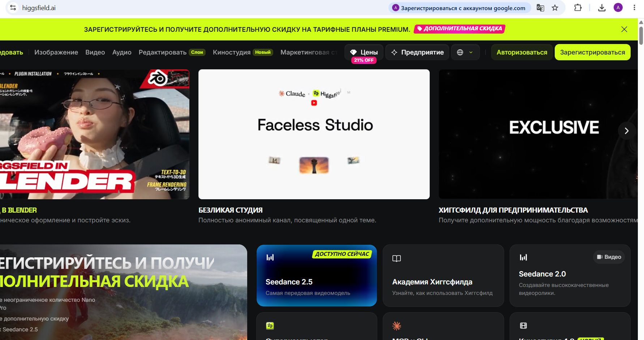
Task: Bookmark this page with the star icon
Action: [x=555, y=8]
